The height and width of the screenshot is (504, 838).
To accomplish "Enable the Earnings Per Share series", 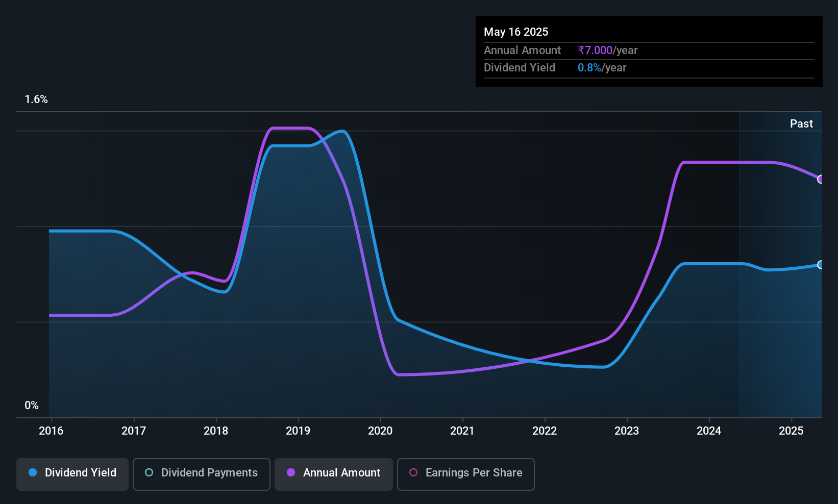I will 465,474.
